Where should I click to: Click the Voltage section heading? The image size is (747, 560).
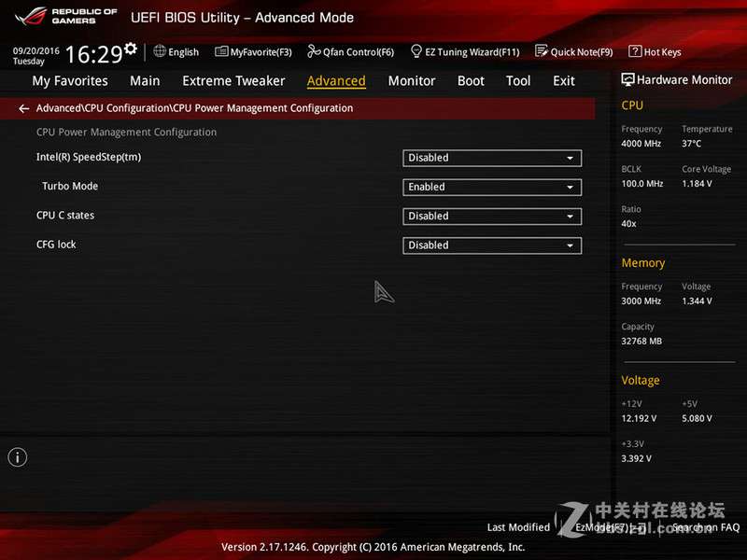[x=641, y=380]
